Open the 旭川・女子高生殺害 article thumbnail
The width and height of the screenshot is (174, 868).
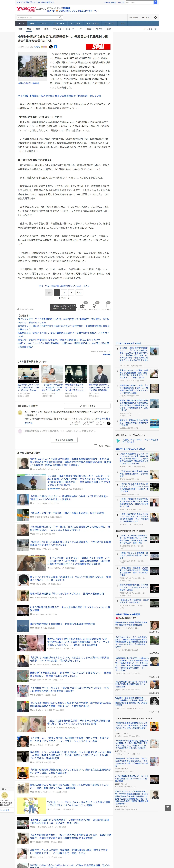31,643
